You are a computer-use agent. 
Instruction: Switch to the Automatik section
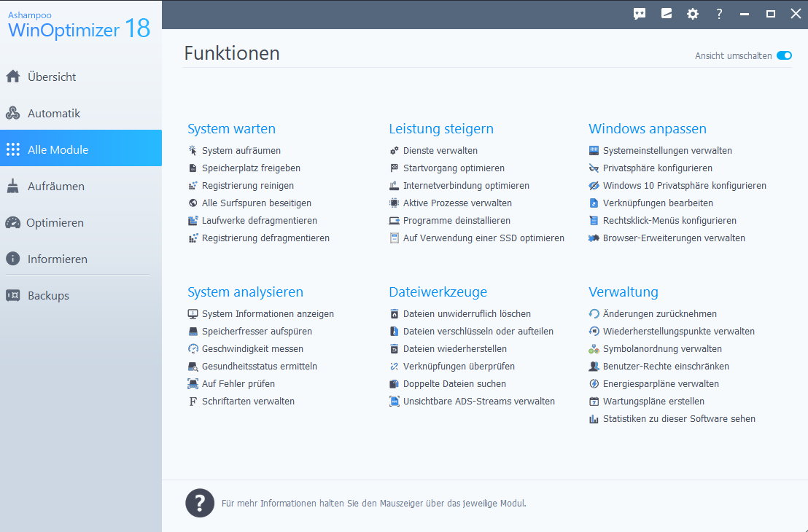[x=53, y=114]
